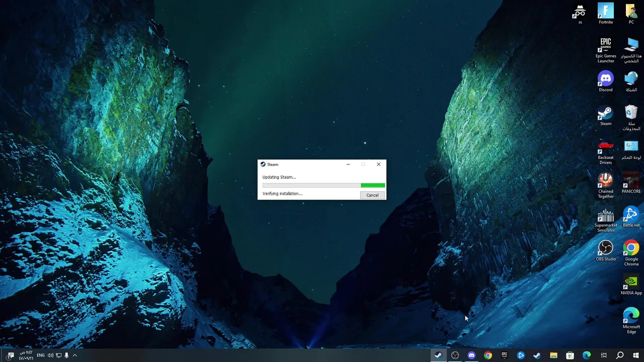644x362 pixels.
Task: Open File Explorer from the taskbar
Action: click(x=553, y=355)
